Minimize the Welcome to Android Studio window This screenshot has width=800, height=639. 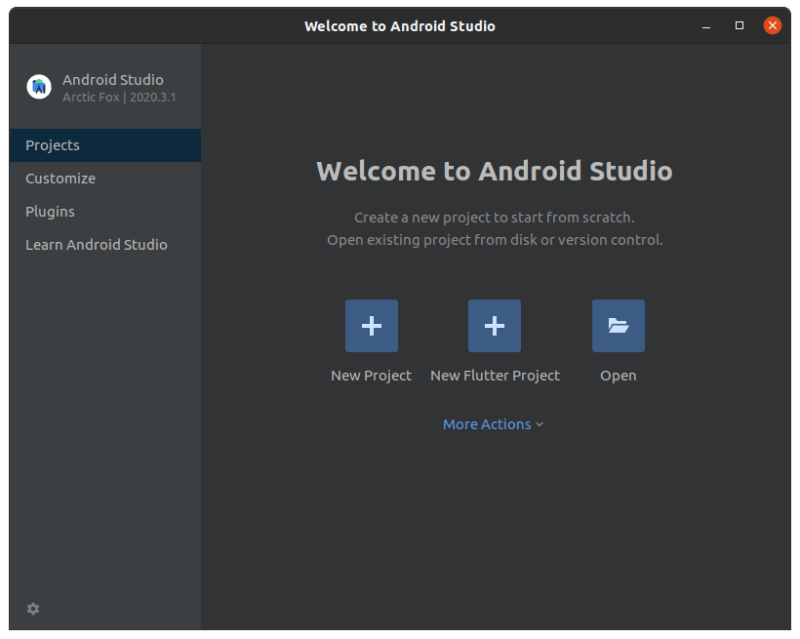[707, 25]
